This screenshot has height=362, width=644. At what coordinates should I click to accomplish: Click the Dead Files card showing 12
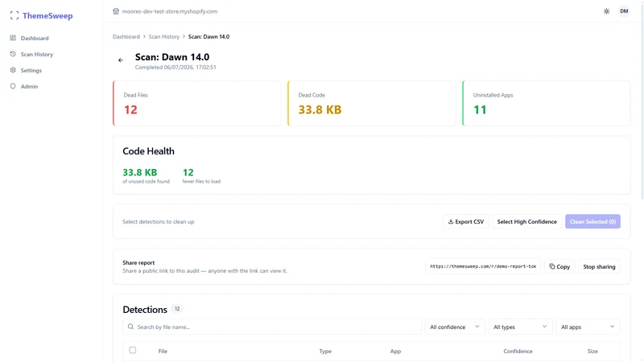click(x=196, y=103)
